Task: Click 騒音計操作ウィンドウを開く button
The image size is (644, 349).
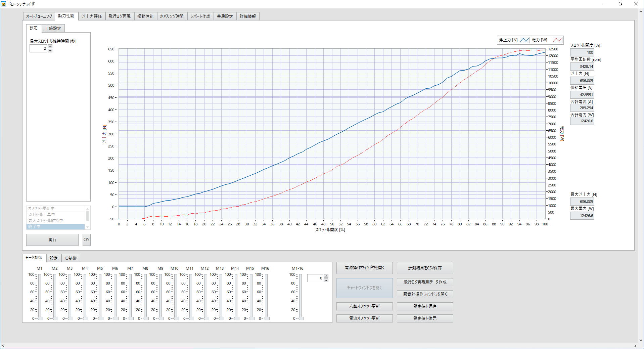Action: pos(425,294)
